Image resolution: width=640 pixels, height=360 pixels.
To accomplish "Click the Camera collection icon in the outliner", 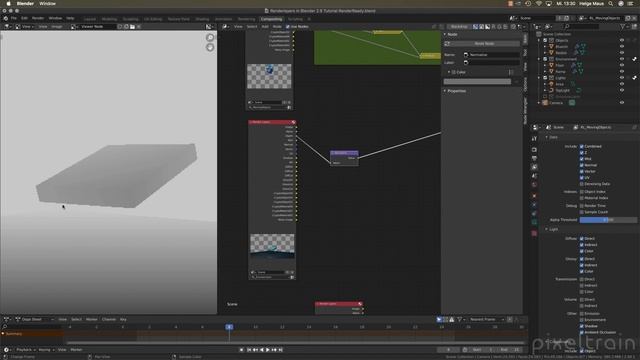I will tap(545, 103).
